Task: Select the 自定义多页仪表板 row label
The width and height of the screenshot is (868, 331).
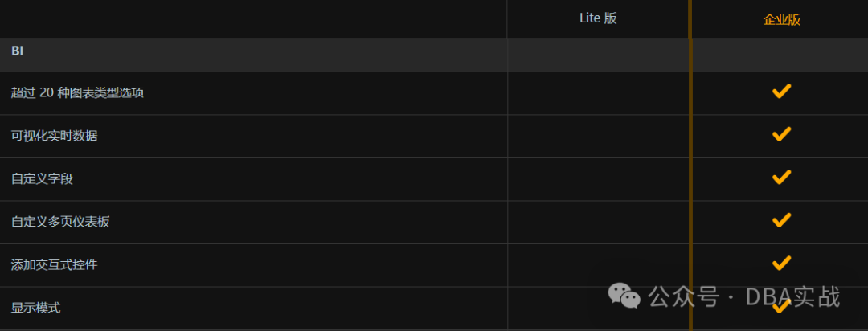Action: (x=60, y=222)
